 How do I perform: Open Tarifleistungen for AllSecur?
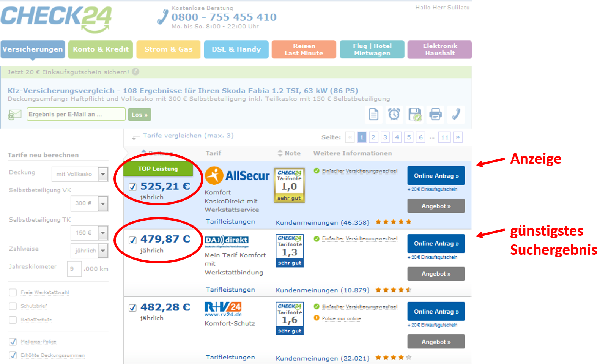230,221
